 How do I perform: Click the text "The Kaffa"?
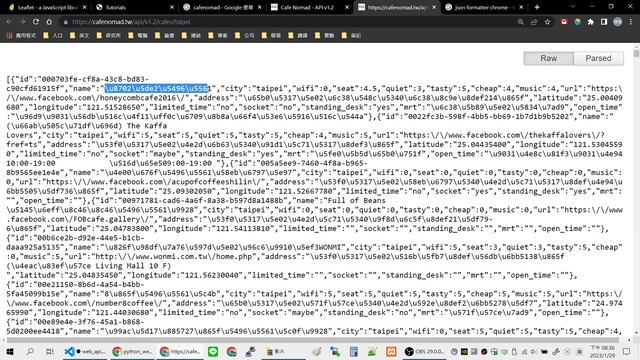click(x=147, y=126)
